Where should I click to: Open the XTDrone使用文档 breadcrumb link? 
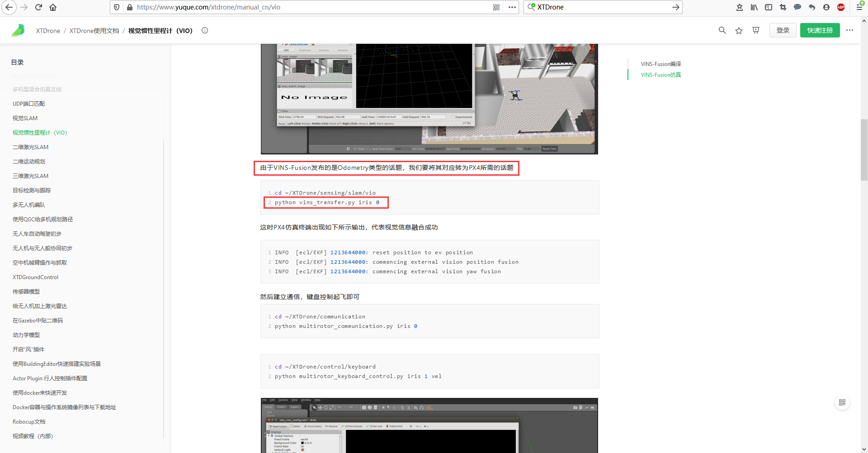[x=94, y=31]
